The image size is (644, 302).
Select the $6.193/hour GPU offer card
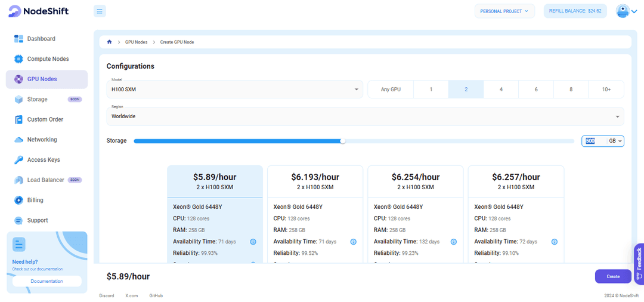pyautogui.click(x=315, y=214)
